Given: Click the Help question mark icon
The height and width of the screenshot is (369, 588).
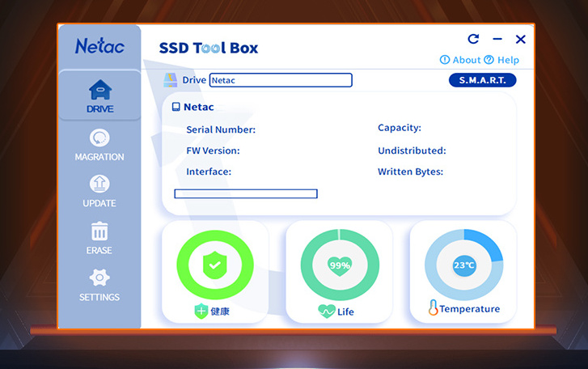Looking at the screenshot, I should pyautogui.click(x=489, y=60).
